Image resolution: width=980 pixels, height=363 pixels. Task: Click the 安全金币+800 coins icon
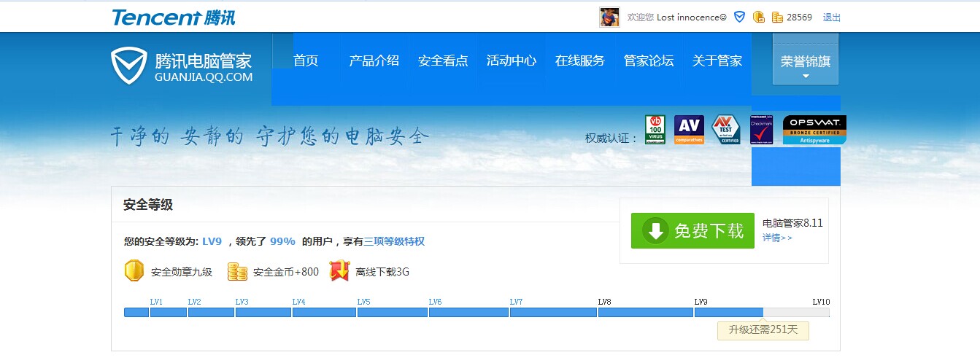237,271
